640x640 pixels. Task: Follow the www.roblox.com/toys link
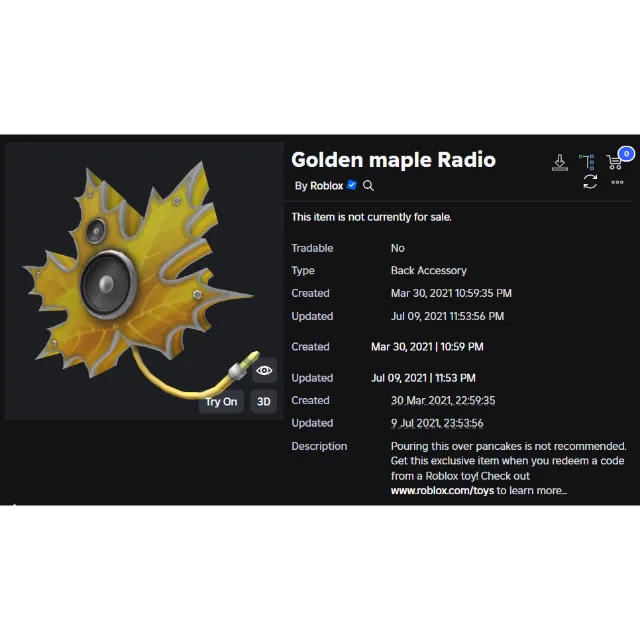point(442,491)
